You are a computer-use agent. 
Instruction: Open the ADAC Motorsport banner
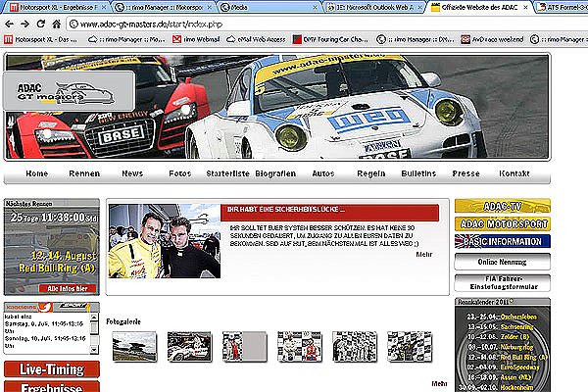click(x=503, y=224)
